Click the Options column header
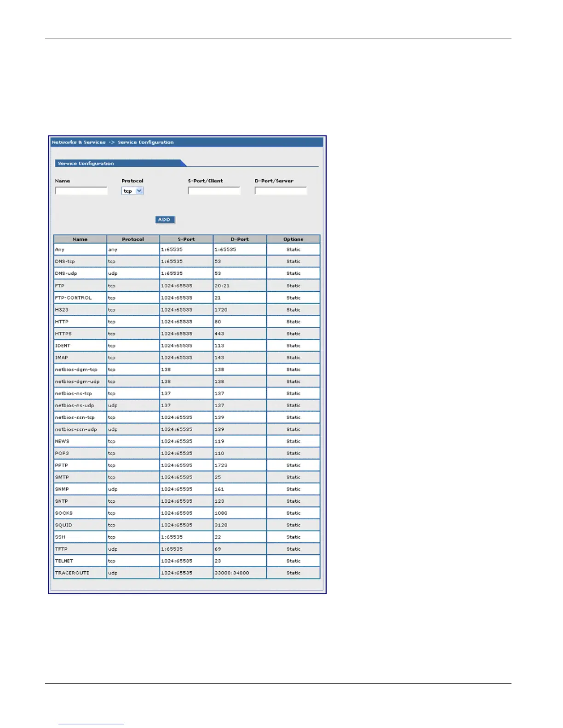Viewport: 563px width, 728px height. [293, 239]
